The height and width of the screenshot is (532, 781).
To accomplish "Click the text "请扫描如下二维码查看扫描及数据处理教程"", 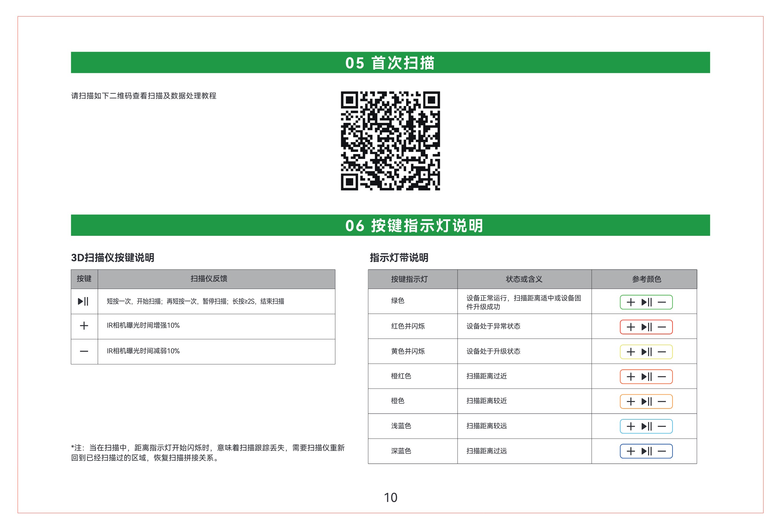I will tap(143, 96).
